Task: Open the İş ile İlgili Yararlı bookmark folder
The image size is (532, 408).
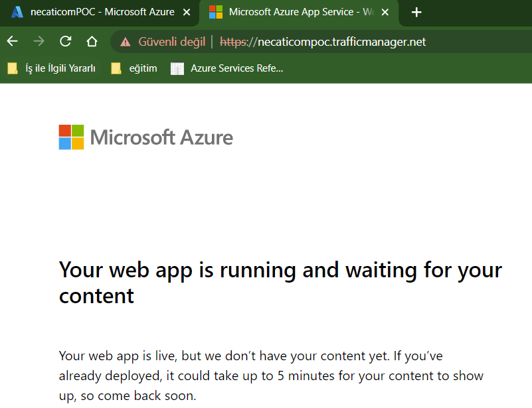Action: tap(52, 68)
